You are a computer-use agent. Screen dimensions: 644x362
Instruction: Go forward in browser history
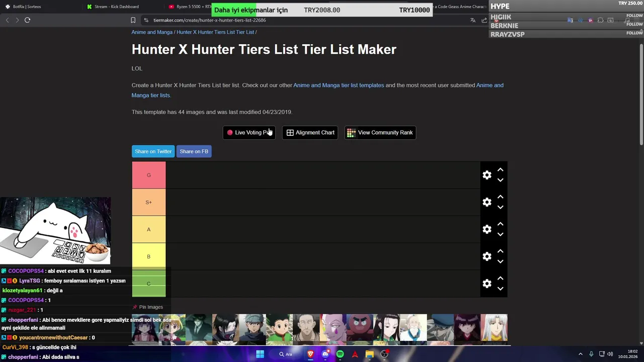pos(17,20)
